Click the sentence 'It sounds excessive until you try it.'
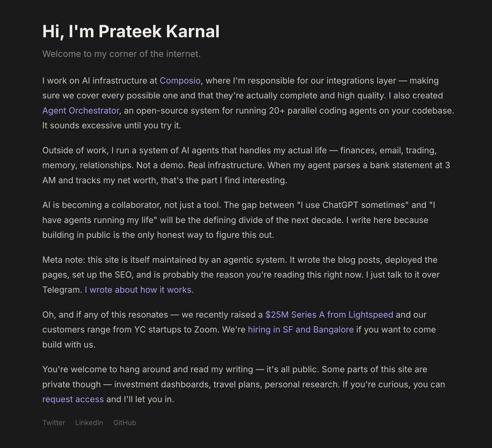Image resolution: width=492 pixels, height=448 pixels. [x=112, y=126]
